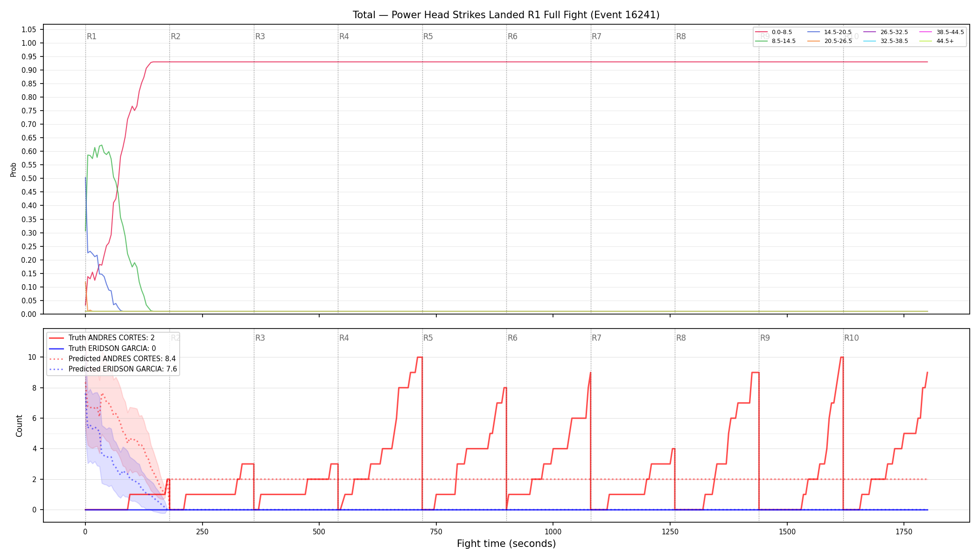Click the 0.35 tick on Prob axis
Screen dimensions: 980x560
click(28, 219)
